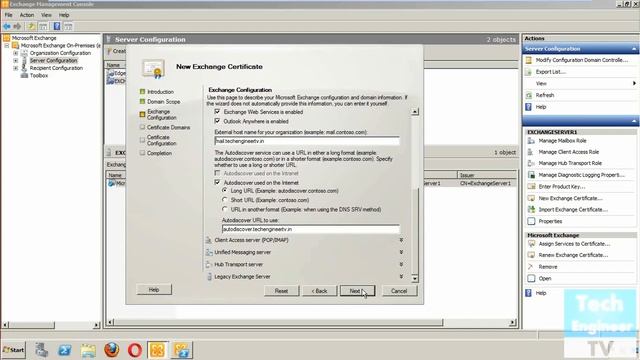Viewport: 640px width, 360px height.
Task: Click Modify Configuration Domain Controller action
Action: (582, 60)
